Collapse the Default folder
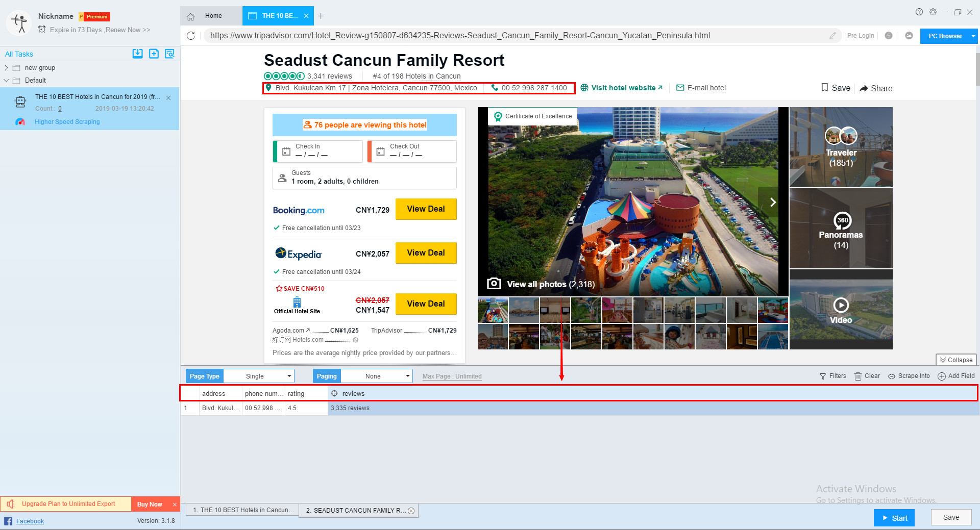980x530 pixels. [6, 80]
